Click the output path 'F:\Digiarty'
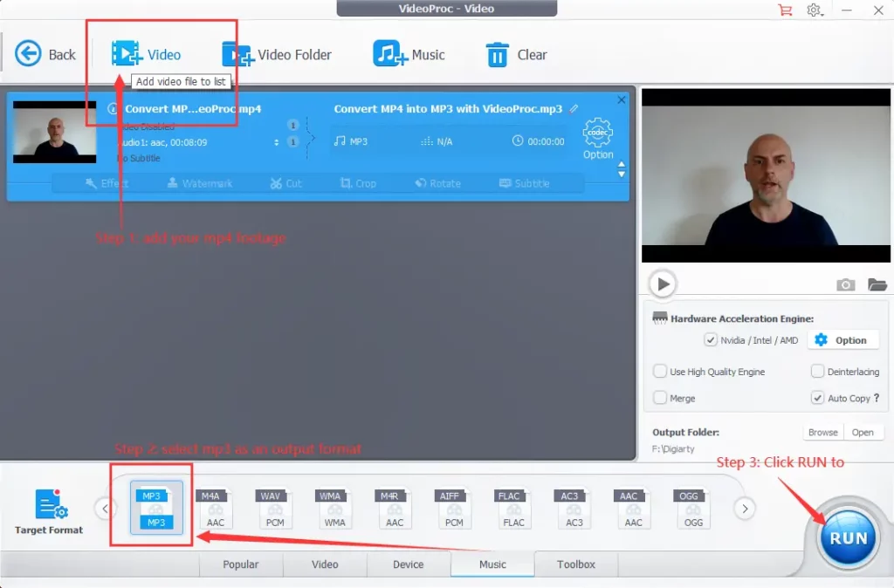The image size is (894, 588). (x=673, y=449)
